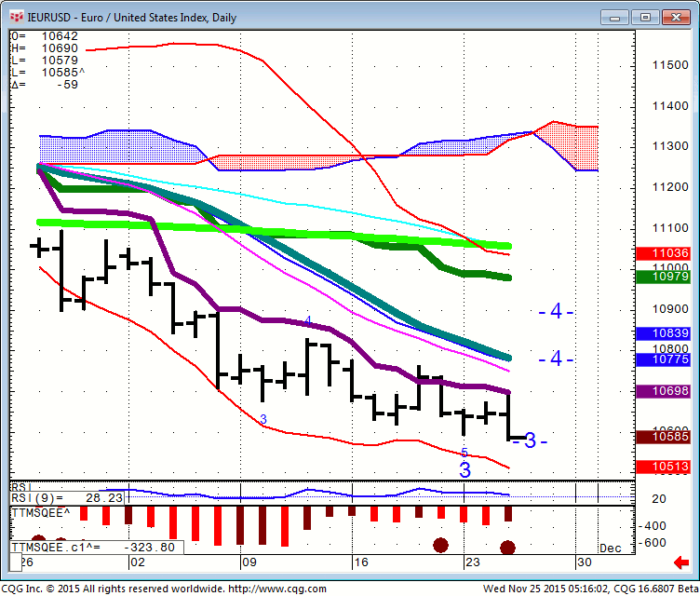Image resolution: width=700 pixels, height=596 pixels.
Task: Click the 02 date on time axis
Action: click(x=138, y=562)
